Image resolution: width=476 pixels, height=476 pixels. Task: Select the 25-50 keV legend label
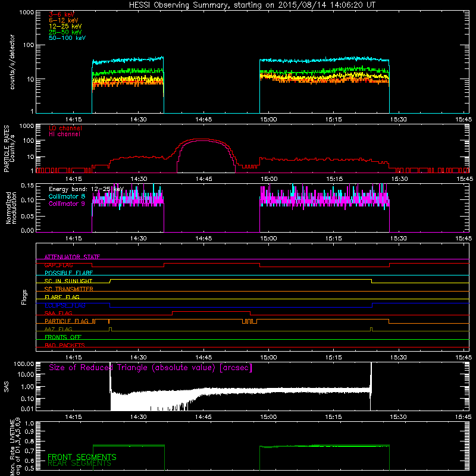pos(65,32)
